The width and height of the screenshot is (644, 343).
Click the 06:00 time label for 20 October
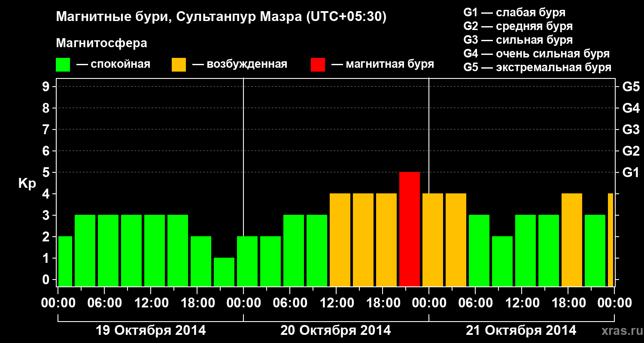pos(290,303)
